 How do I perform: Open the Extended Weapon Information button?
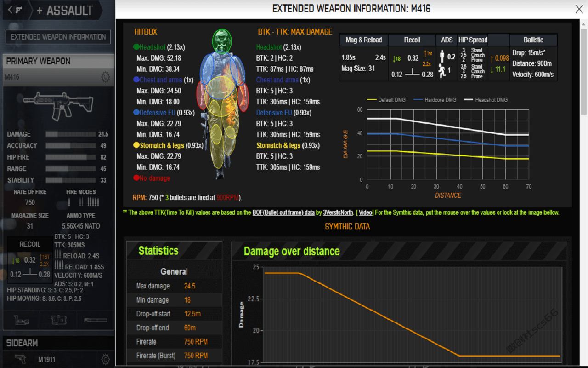(58, 37)
